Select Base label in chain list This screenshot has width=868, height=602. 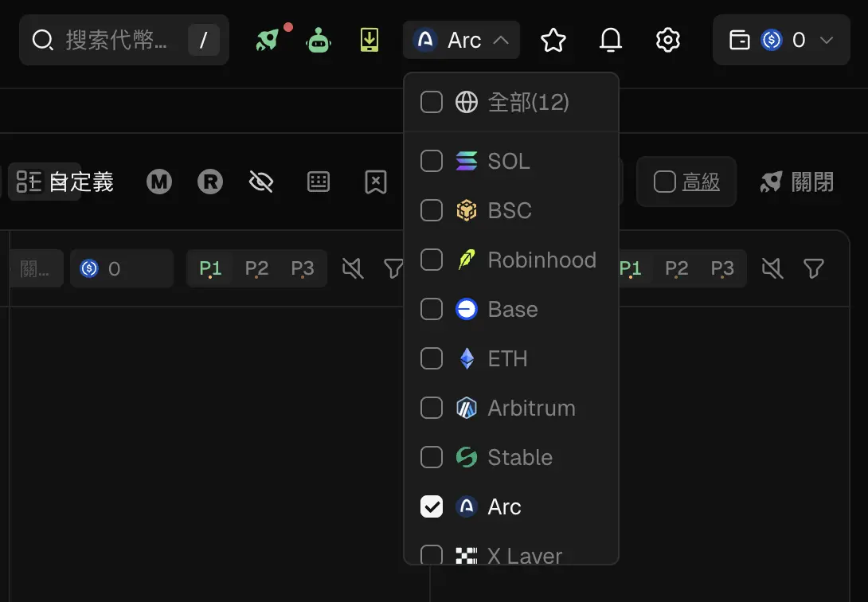(x=513, y=309)
